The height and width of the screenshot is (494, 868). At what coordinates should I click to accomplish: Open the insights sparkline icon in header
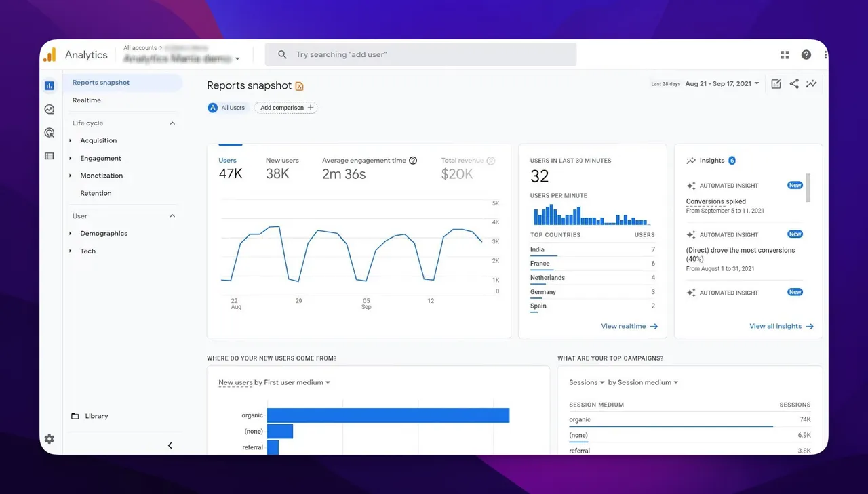812,83
